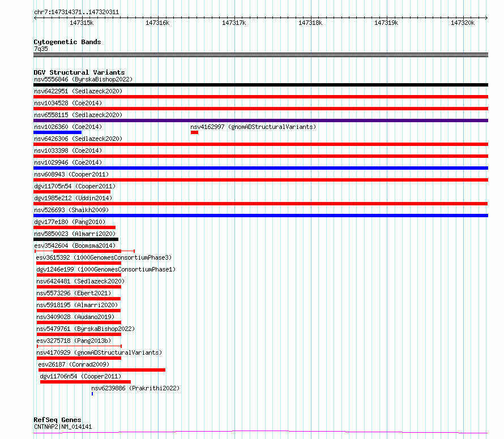This screenshot has height=439, width=504.
Task: Open the esv3542604 (Boomsma2014) label
Action: tap(75, 246)
